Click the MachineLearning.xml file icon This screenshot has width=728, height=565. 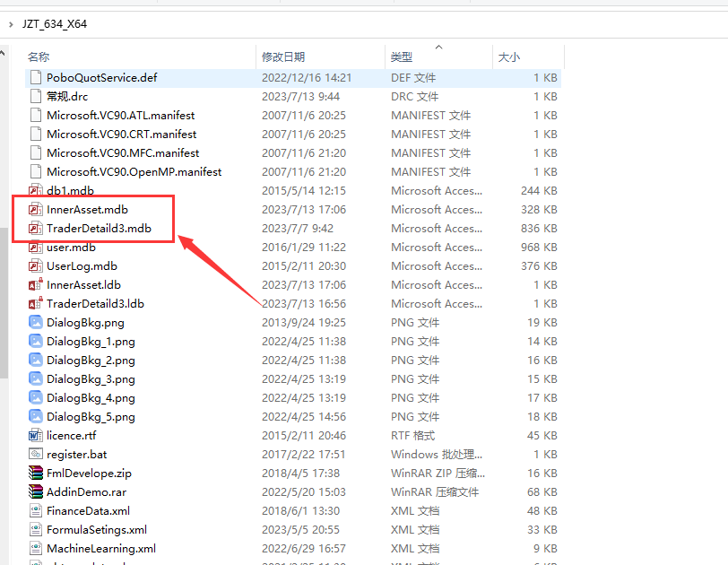36,548
